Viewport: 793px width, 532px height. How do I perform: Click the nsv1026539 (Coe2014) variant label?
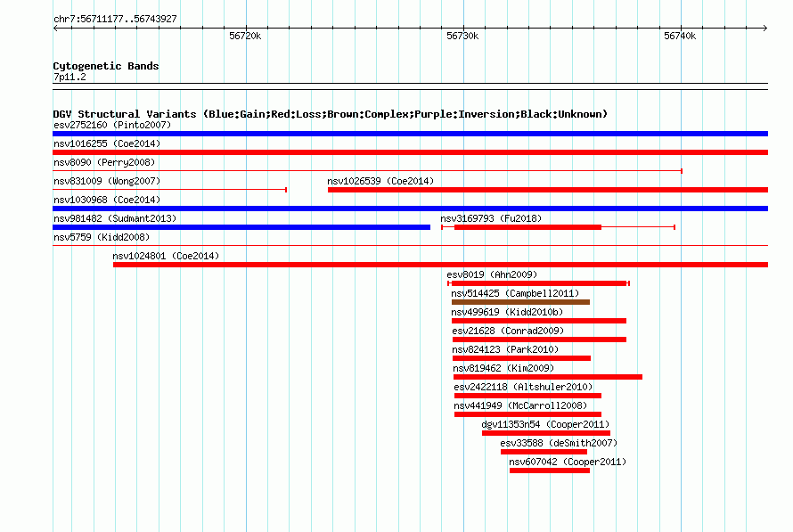point(380,181)
